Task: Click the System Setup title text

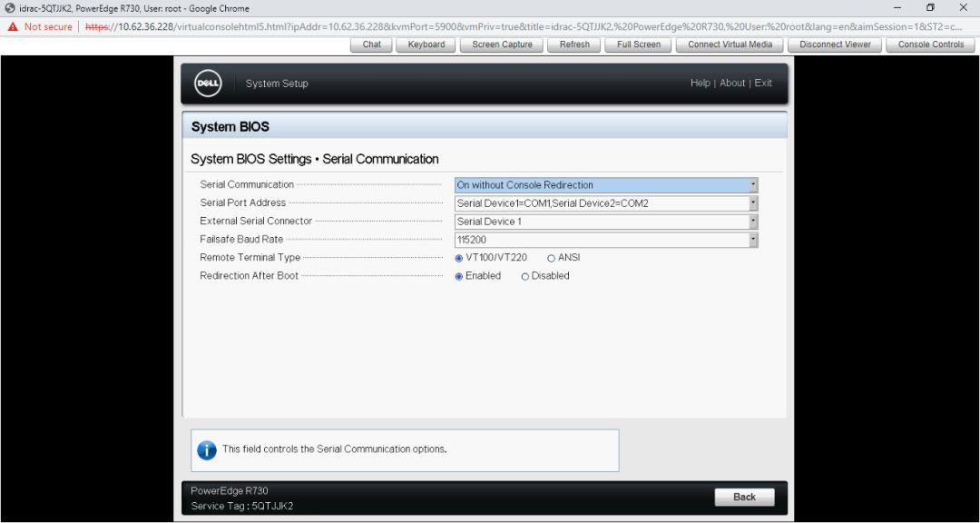Action: click(x=277, y=84)
